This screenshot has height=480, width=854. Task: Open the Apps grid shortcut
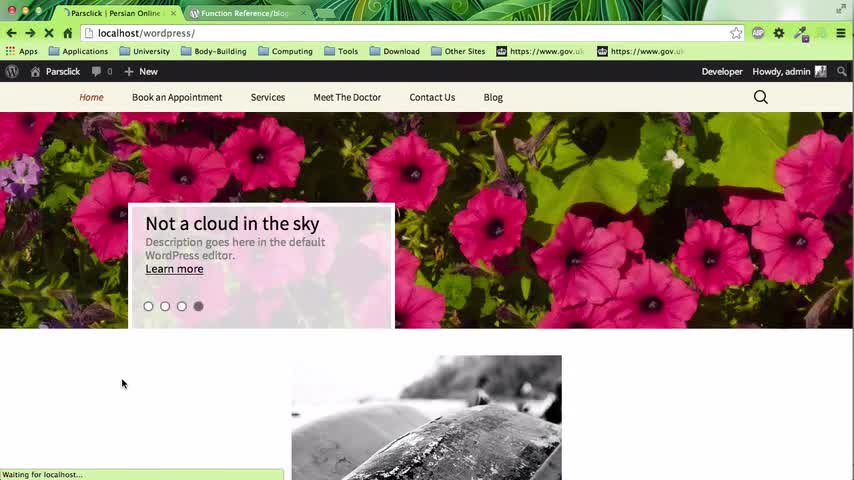click(22, 51)
